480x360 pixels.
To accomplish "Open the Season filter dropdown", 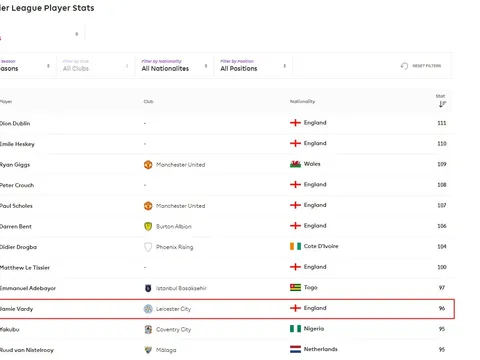I will point(27,66).
